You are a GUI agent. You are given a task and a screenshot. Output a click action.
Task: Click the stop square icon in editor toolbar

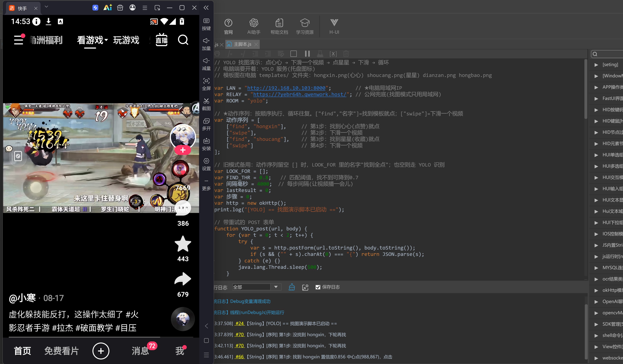[293, 54]
